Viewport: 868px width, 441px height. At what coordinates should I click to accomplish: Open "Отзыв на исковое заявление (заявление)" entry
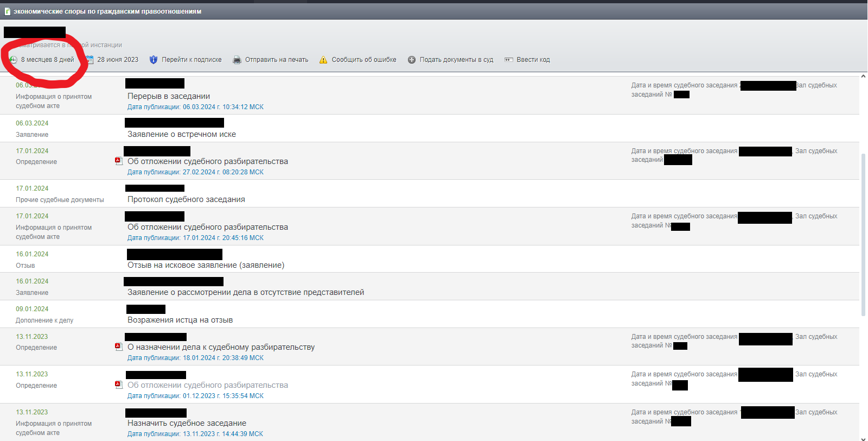(206, 265)
